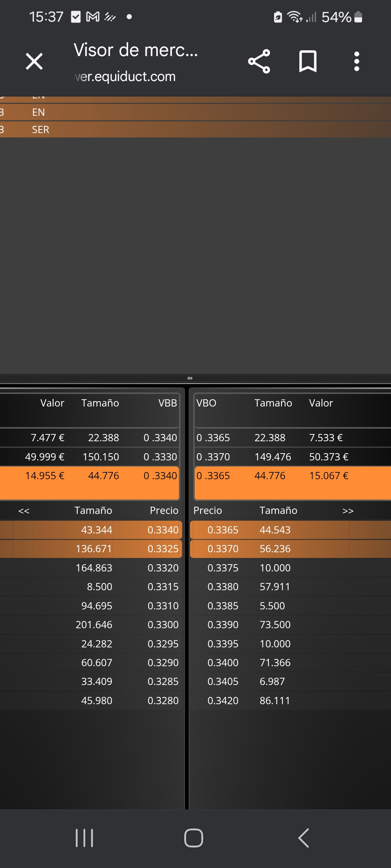Tap the share icon in the header
391x868 pixels.
[259, 61]
